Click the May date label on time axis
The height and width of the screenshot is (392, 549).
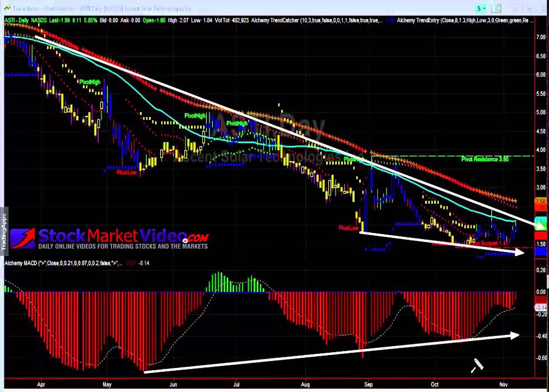click(x=107, y=384)
